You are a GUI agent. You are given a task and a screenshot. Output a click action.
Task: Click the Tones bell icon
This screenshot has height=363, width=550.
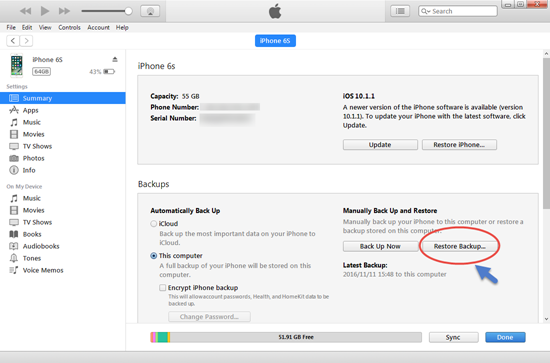(x=14, y=258)
